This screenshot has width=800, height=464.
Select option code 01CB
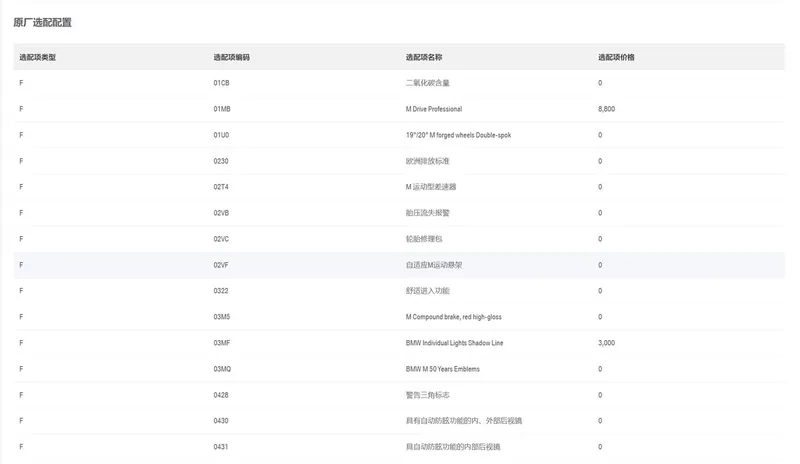tap(221, 83)
